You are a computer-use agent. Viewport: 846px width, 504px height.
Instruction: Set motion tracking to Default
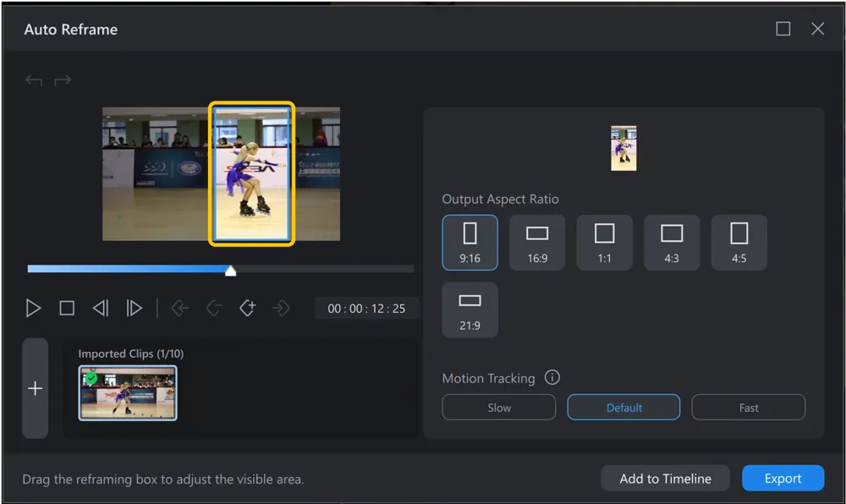pos(624,408)
